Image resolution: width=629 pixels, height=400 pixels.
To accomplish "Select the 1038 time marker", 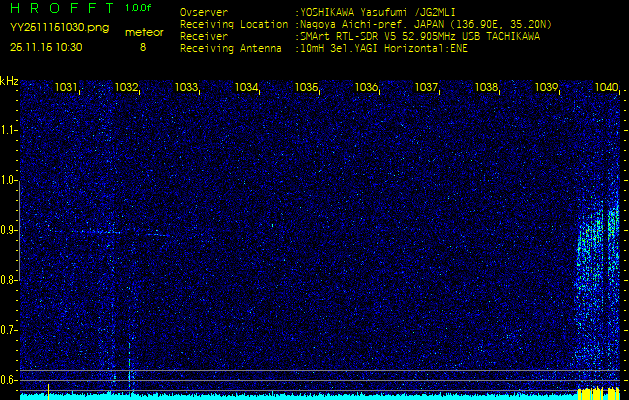I will coord(487,88).
